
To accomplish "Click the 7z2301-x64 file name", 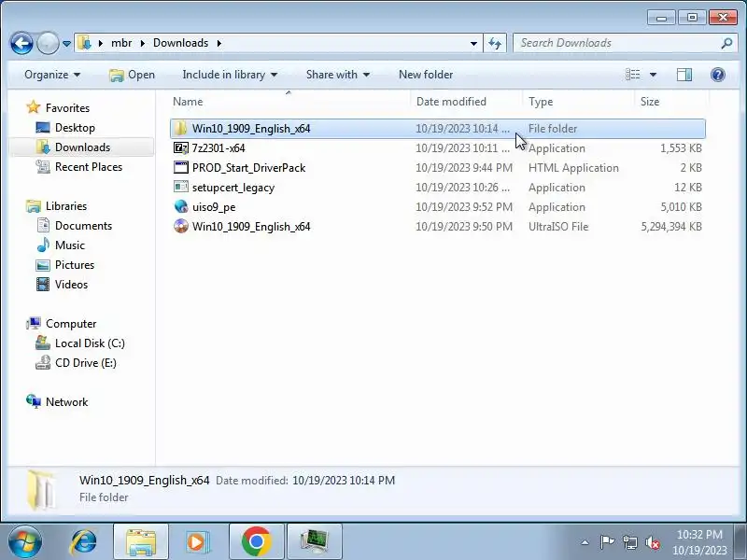I will (x=218, y=148).
